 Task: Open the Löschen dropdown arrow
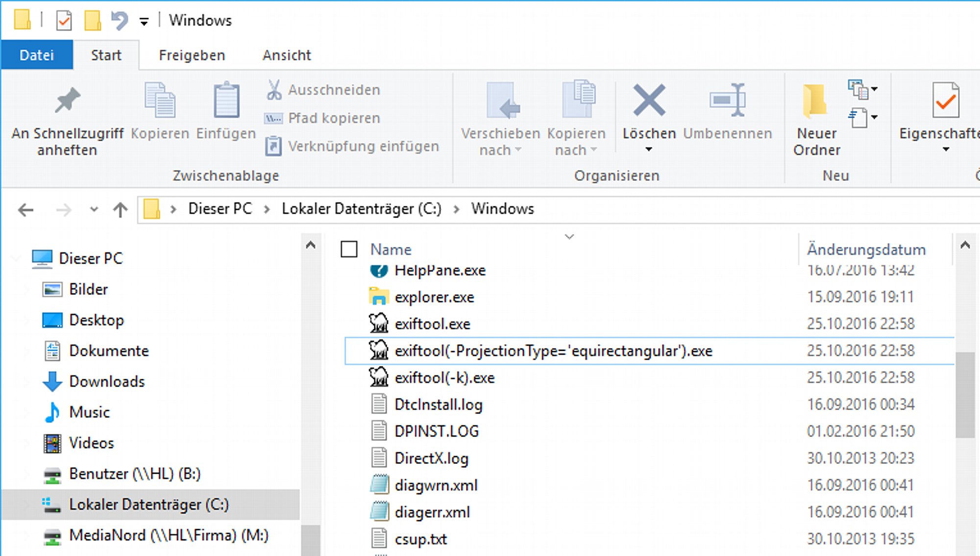[x=649, y=149]
